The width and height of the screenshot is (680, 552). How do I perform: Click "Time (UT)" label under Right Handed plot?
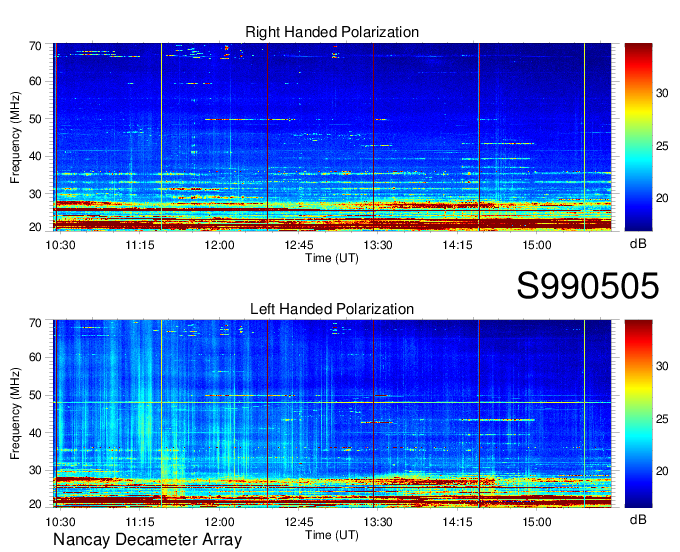(x=332, y=258)
